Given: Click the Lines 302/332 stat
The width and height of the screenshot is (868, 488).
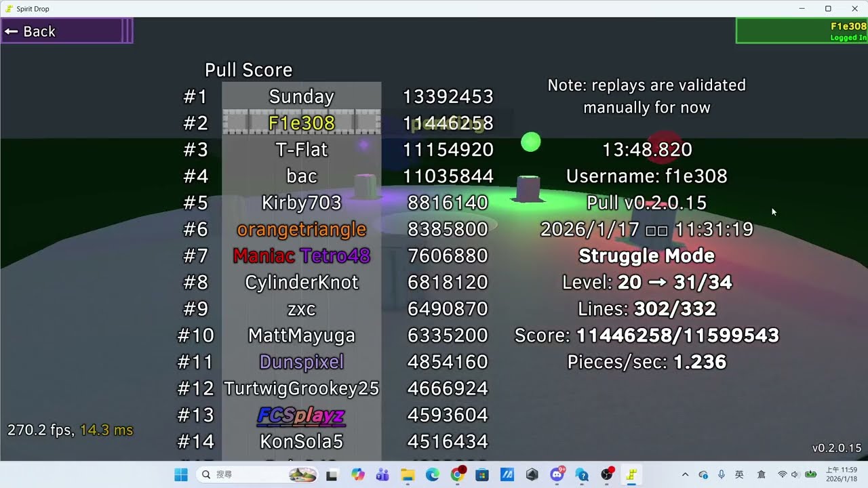Looking at the screenshot, I should (x=647, y=309).
